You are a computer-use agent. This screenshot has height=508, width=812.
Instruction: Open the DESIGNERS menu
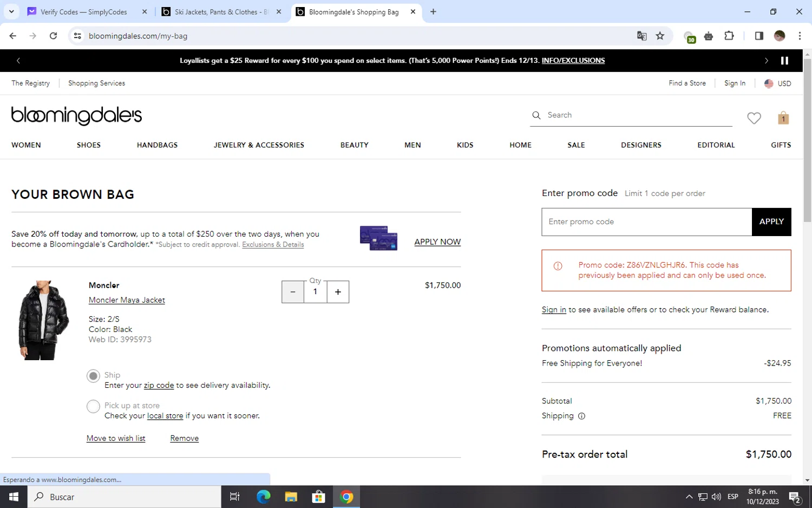point(641,145)
